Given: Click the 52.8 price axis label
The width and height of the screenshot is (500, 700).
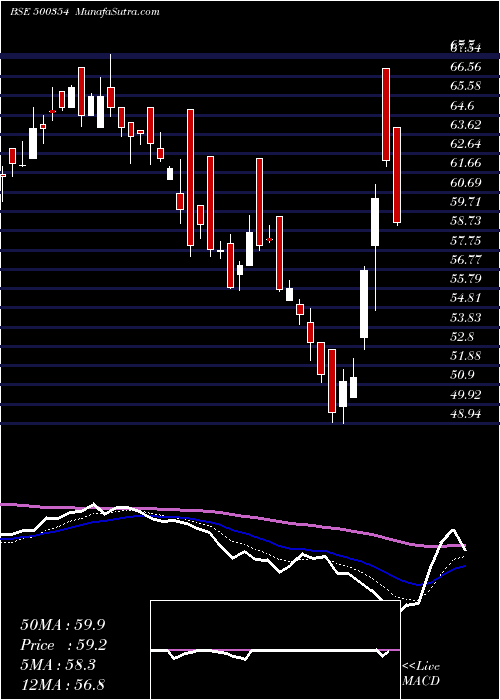Looking at the screenshot, I should click(x=462, y=337).
